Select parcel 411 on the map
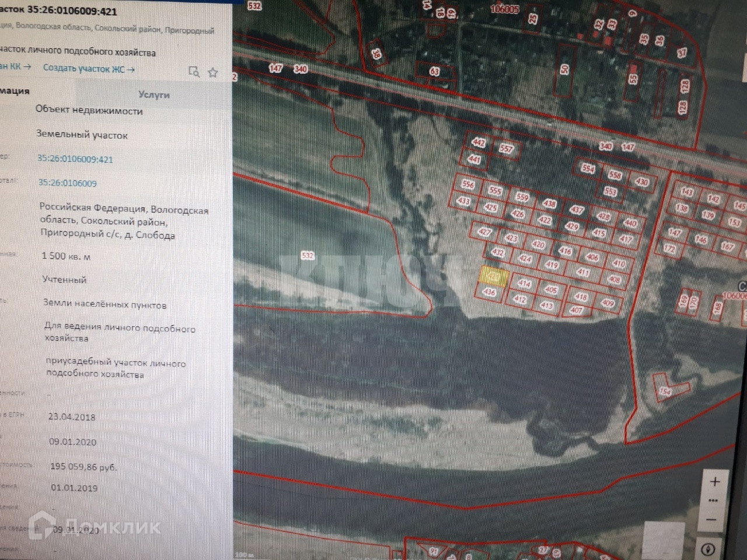This screenshot has height=560, width=747. (x=583, y=272)
